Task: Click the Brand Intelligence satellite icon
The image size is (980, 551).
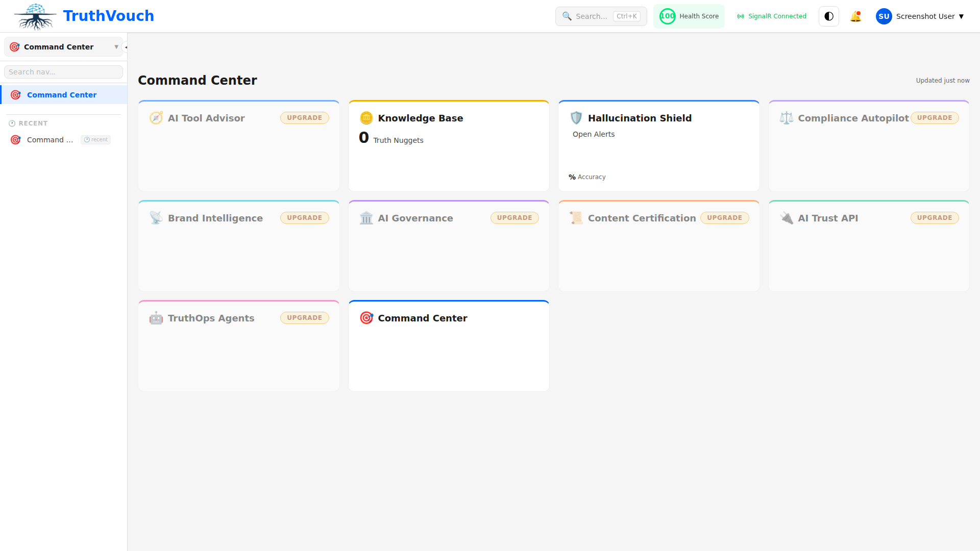Action: [x=156, y=218]
